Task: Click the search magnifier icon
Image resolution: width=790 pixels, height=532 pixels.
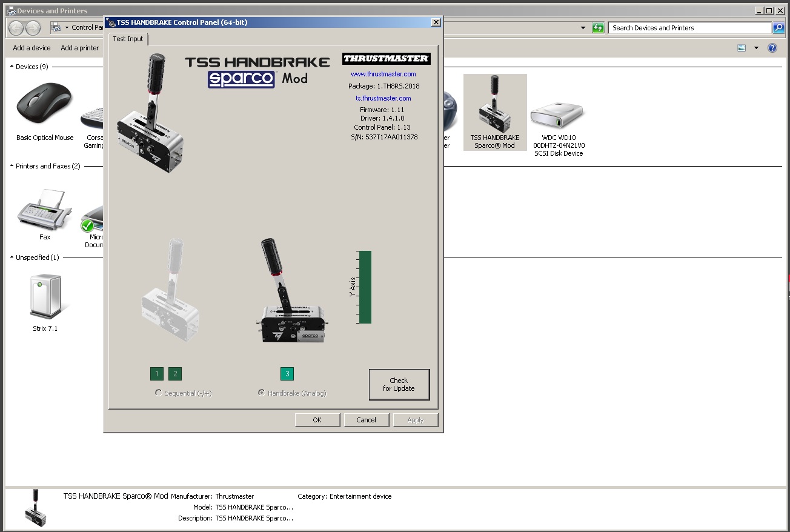Action: pos(778,28)
